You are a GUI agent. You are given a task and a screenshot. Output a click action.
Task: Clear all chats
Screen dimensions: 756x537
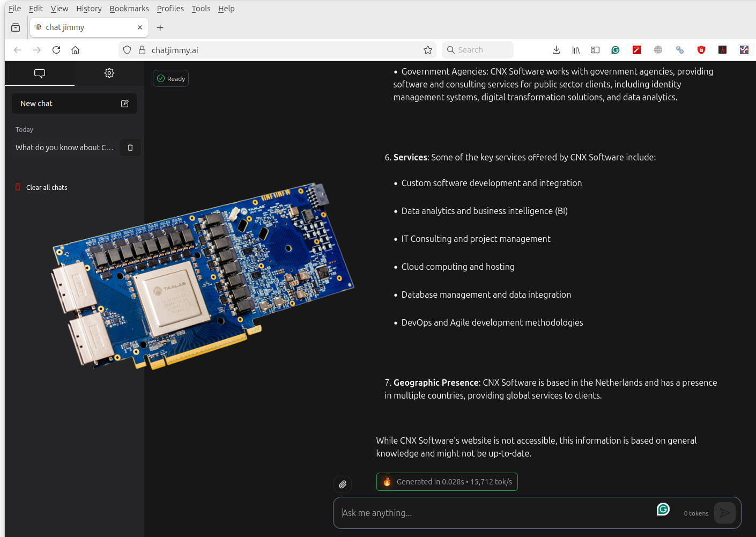[46, 187]
